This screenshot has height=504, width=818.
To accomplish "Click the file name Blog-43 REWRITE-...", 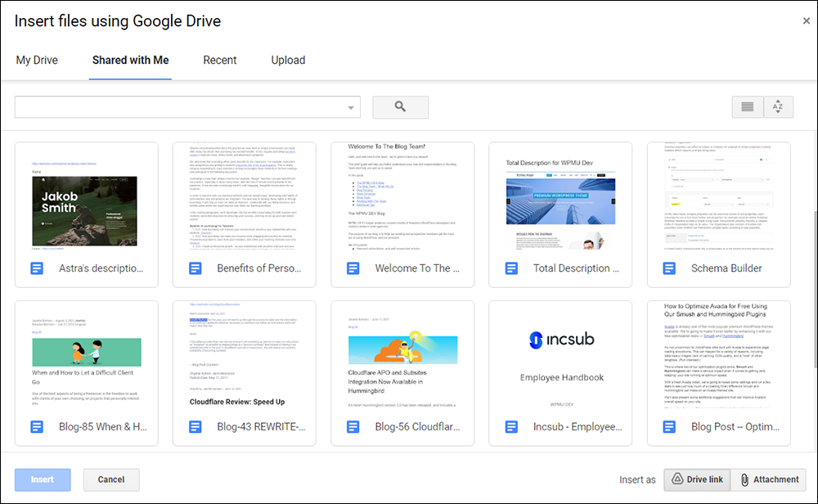I will pyautogui.click(x=262, y=427).
